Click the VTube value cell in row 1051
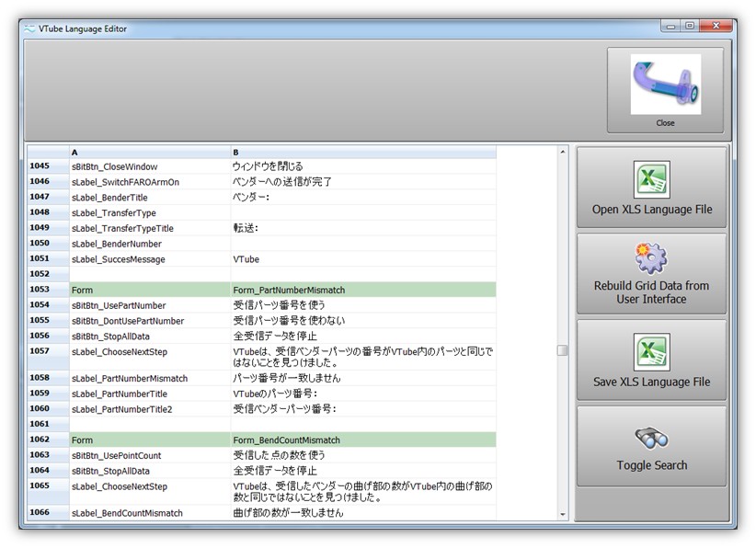The image size is (756, 548). click(x=363, y=259)
